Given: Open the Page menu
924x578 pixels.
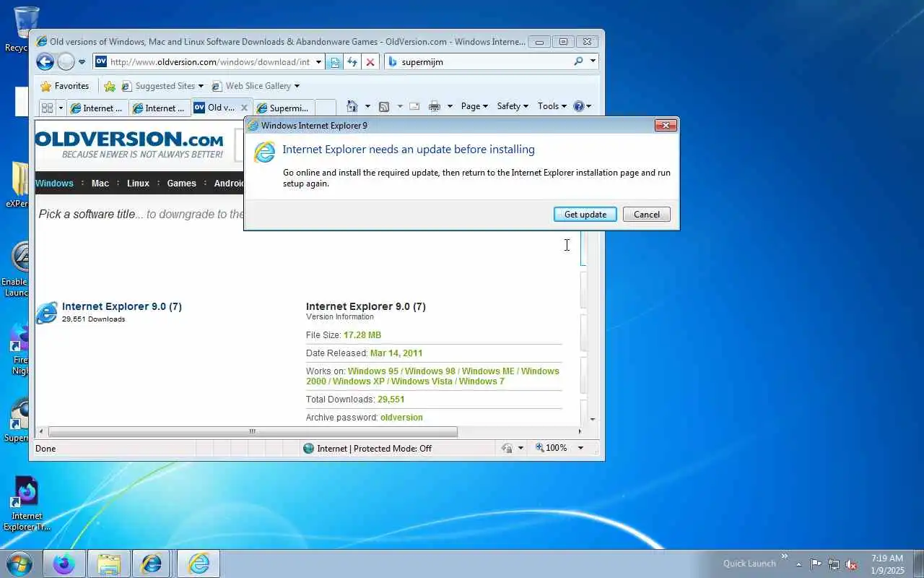Looking at the screenshot, I should click(474, 106).
